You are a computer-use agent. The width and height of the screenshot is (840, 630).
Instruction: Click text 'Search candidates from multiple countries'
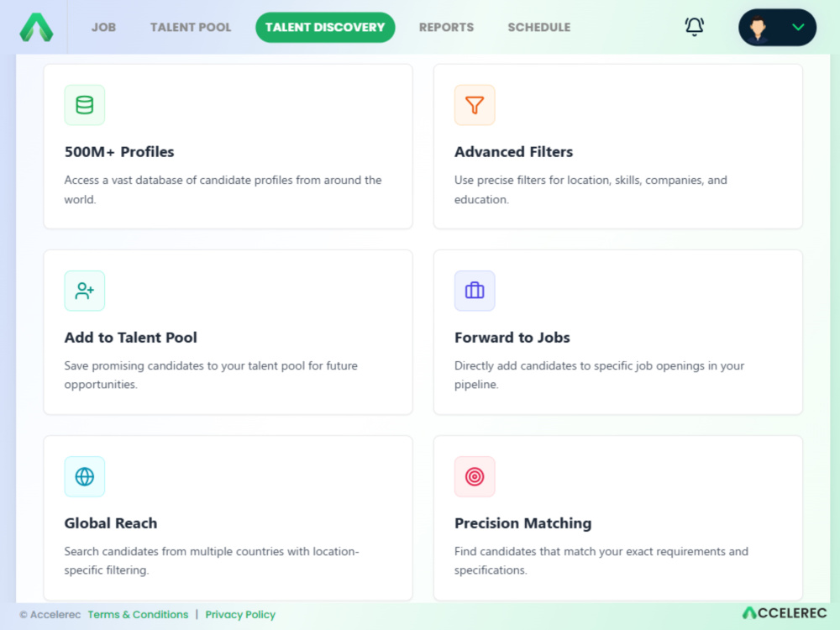[x=174, y=552]
